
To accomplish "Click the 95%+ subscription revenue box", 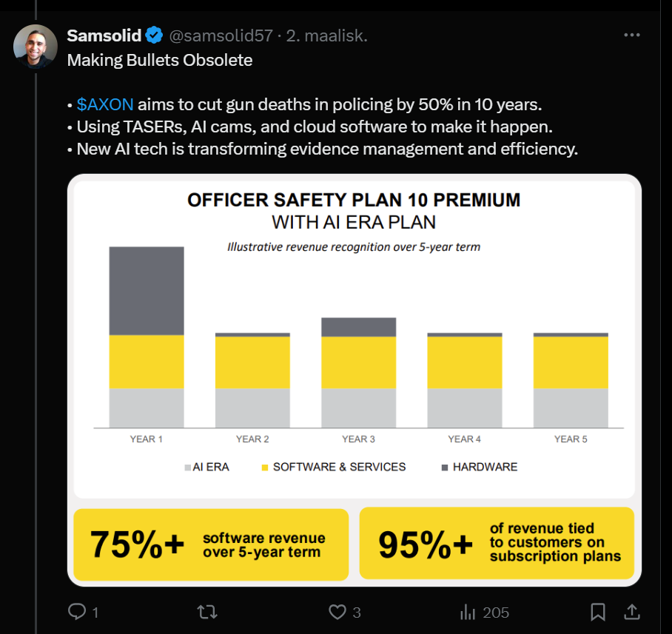I will [x=497, y=544].
